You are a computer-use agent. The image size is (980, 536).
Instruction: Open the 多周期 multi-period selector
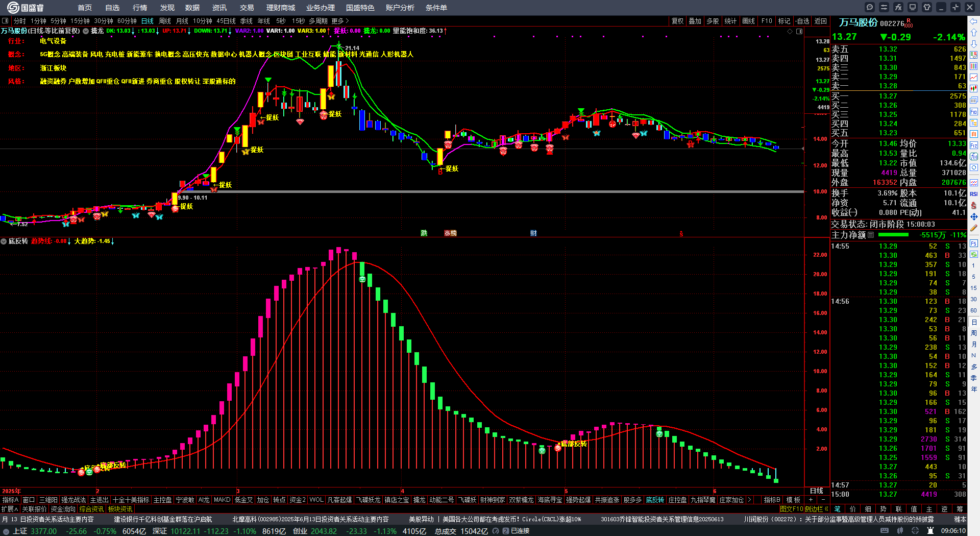(318, 21)
